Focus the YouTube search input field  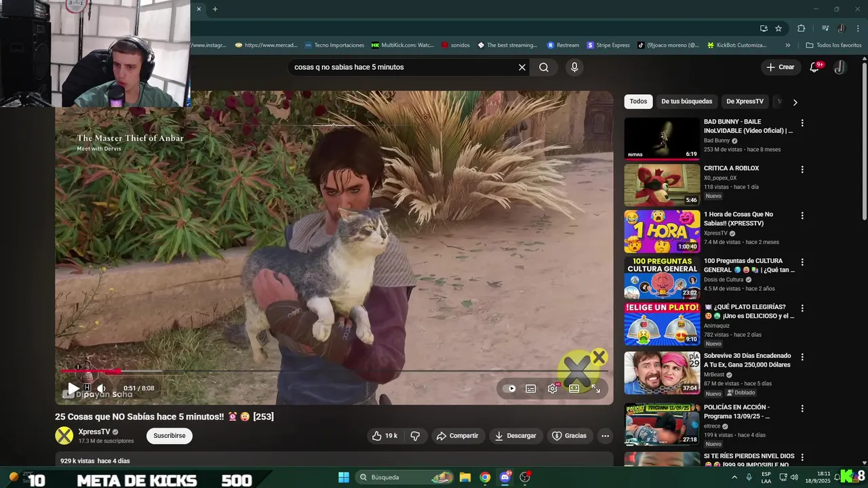(403, 67)
